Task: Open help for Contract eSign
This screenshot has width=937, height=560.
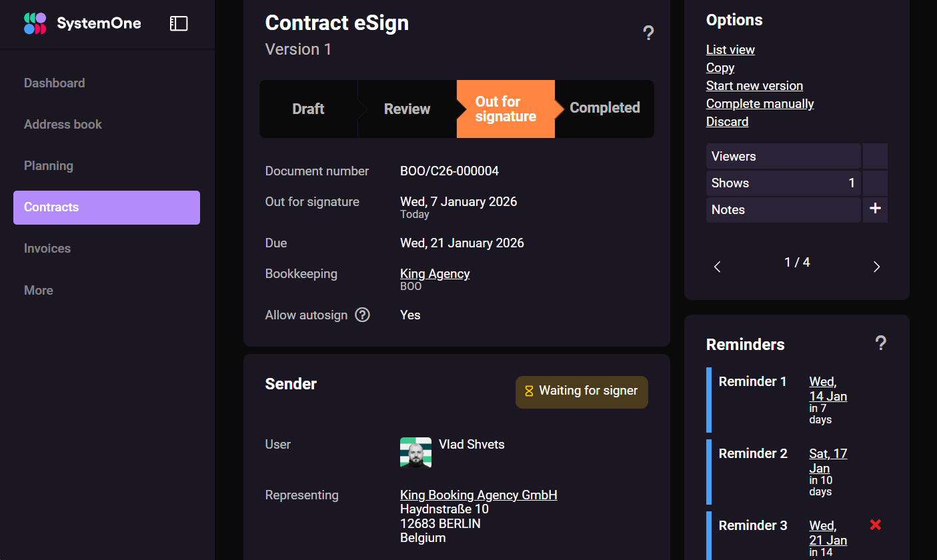Action: [648, 32]
